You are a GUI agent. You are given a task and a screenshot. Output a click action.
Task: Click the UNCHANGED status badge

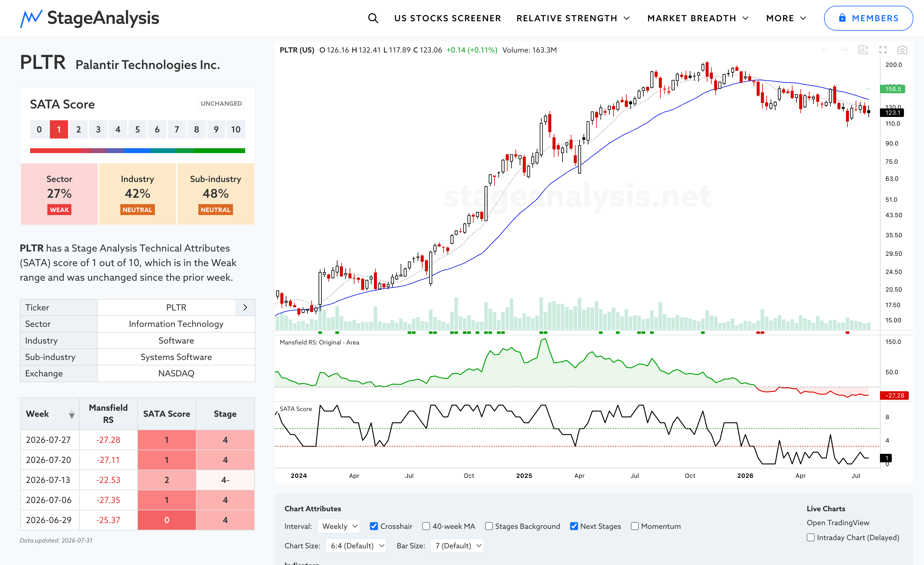point(221,104)
